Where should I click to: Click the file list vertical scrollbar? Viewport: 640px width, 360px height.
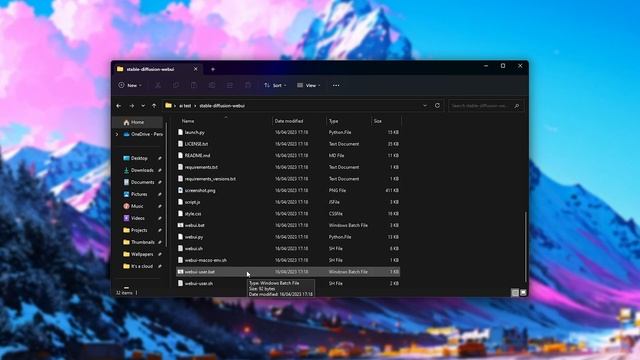525,247
